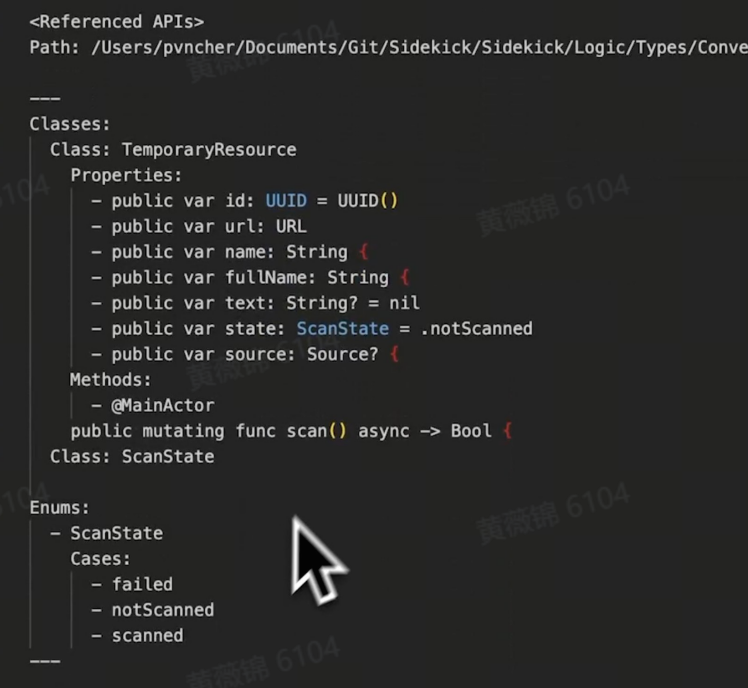The width and height of the screenshot is (748, 688).
Task: Click Class: TemporaryResource line
Action: pyautogui.click(x=173, y=150)
